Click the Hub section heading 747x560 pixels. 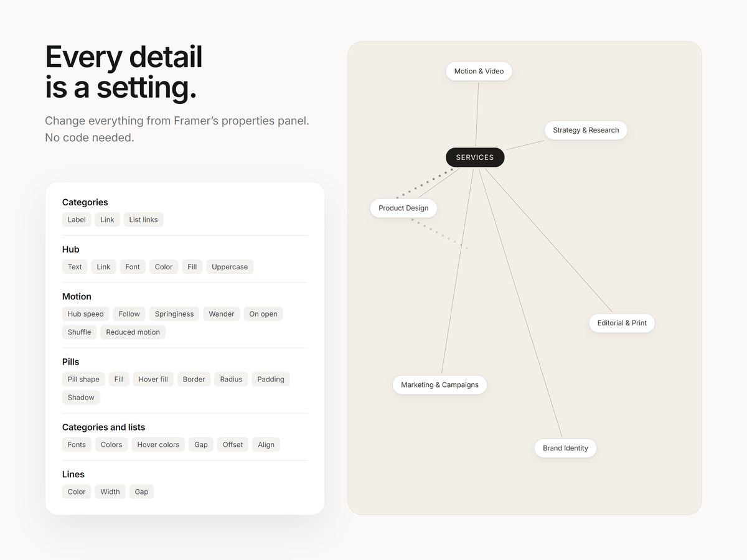[x=71, y=250]
